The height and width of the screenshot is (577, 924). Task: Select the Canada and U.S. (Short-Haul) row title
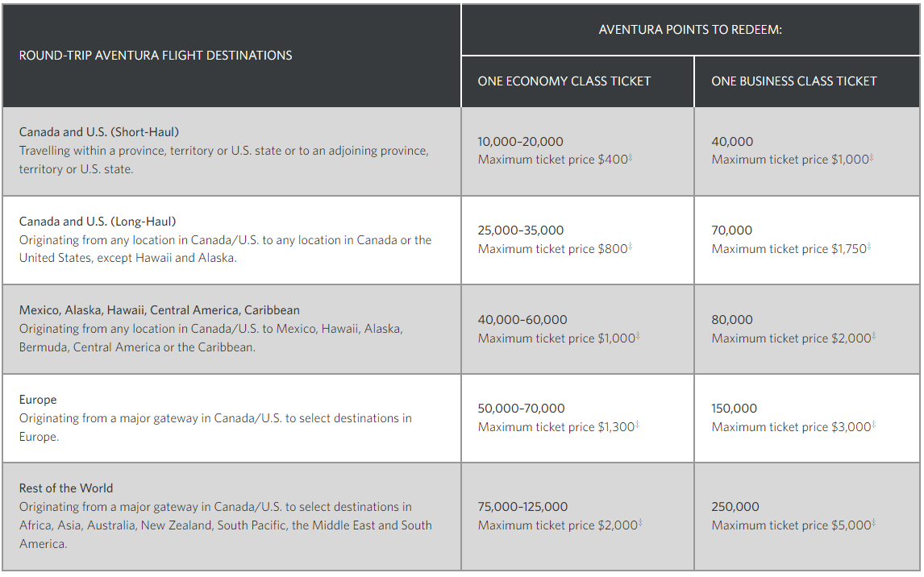pos(99,132)
